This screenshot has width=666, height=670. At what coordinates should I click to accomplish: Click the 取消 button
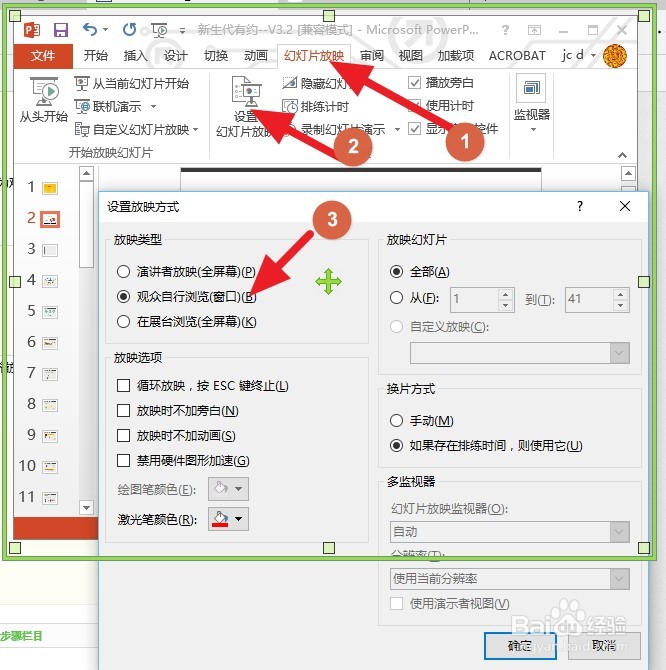604,645
